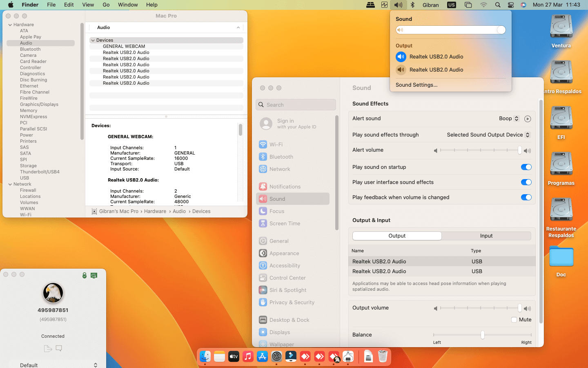Open the Alert sound Boop dropdown
Viewport: 588px width, 368px height.
[x=509, y=119]
